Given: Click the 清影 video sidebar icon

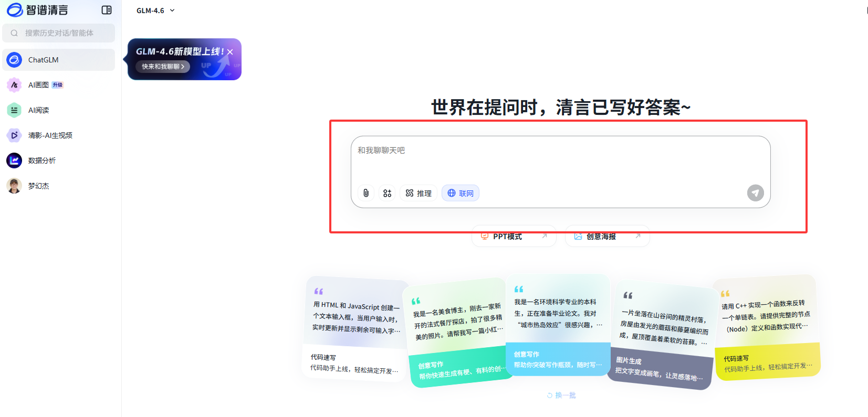Looking at the screenshot, I should (x=14, y=135).
